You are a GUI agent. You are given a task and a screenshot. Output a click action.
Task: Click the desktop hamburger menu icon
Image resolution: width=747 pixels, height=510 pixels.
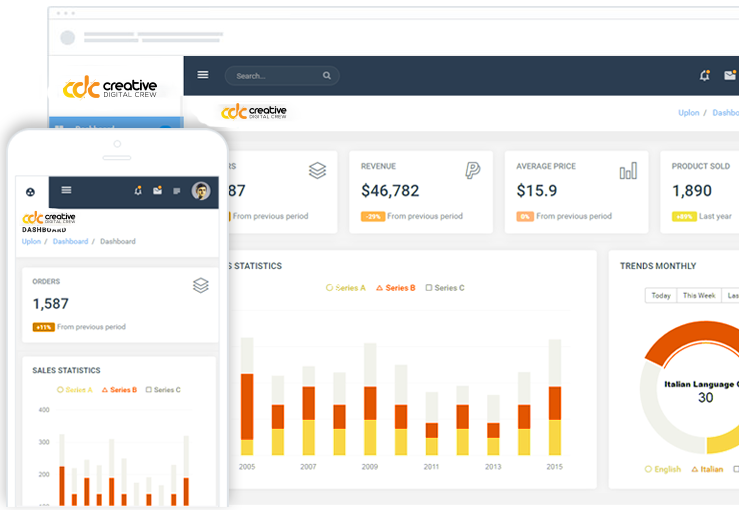pos(203,75)
